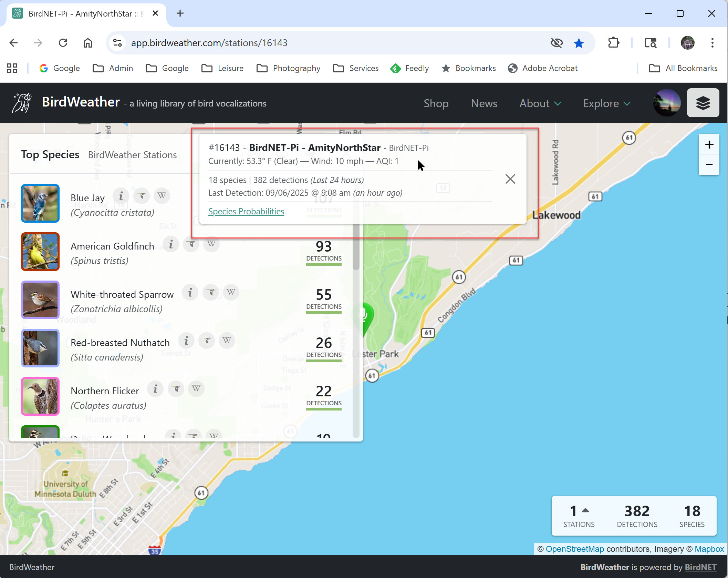Image resolution: width=728 pixels, height=578 pixels.
Task: Zoom out on the map
Action: point(709,165)
